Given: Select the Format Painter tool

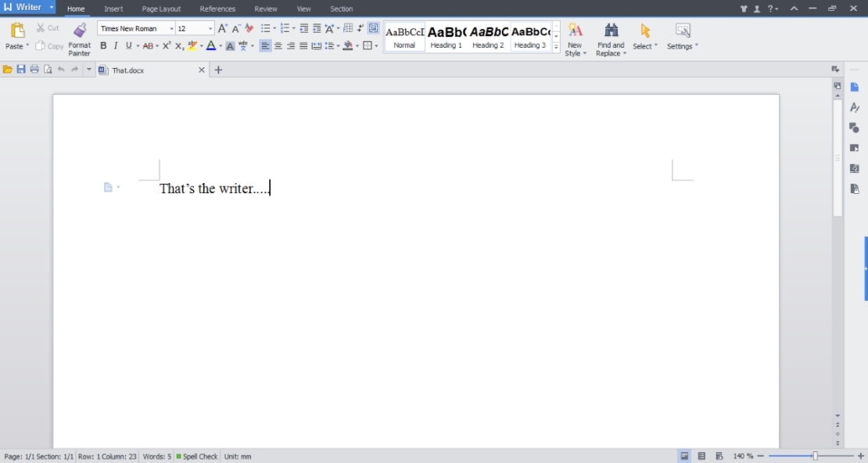Looking at the screenshot, I should 79,37.
